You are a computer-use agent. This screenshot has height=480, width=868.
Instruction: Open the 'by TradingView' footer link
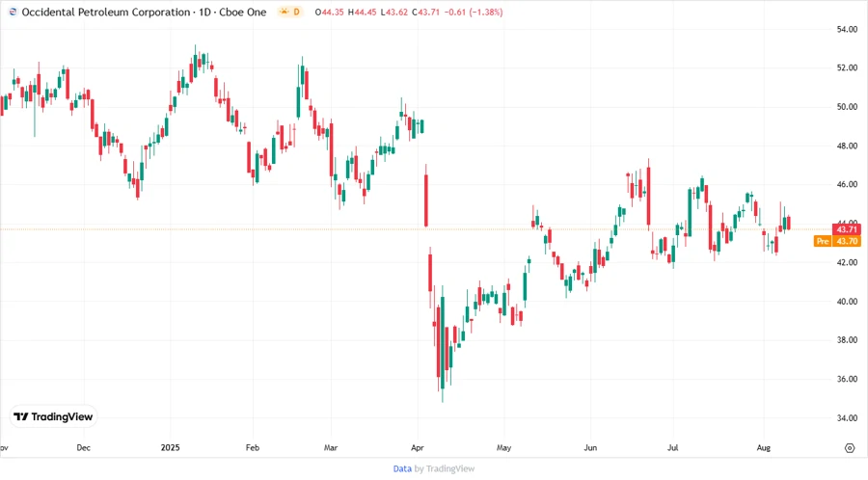click(x=445, y=468)
